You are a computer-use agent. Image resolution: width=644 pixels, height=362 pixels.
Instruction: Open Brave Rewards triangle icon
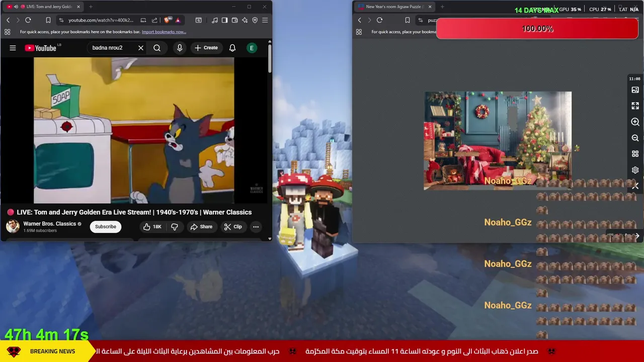click(178, 20)
